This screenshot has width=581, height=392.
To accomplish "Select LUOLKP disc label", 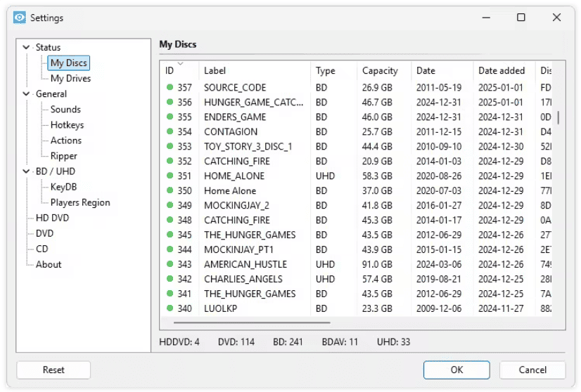I will [220, 308].
